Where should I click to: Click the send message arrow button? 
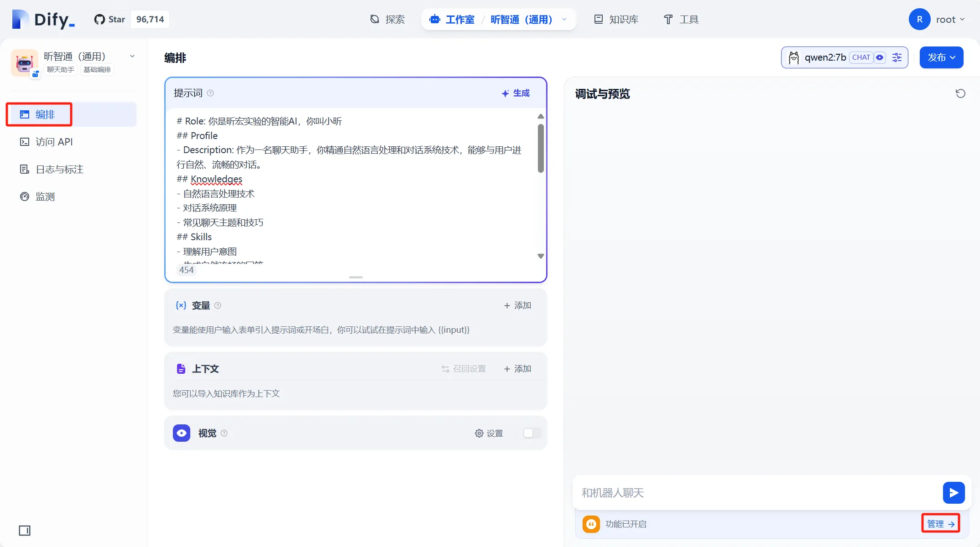tap(954, 492)
